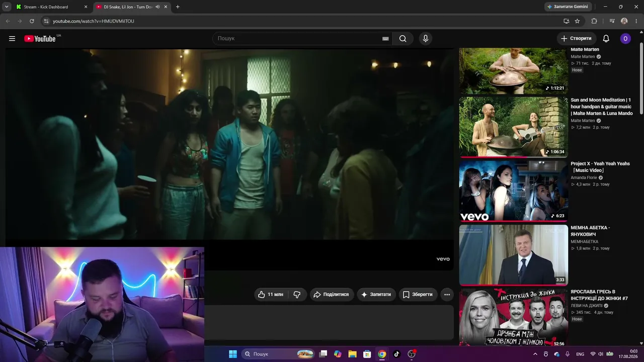The width and height of the screenshot is (644, 362).
Task: Open ІНСТРУКЦІЯ ДО ЖІНКИ video thumbnail
Action: [x=514, y=317]
